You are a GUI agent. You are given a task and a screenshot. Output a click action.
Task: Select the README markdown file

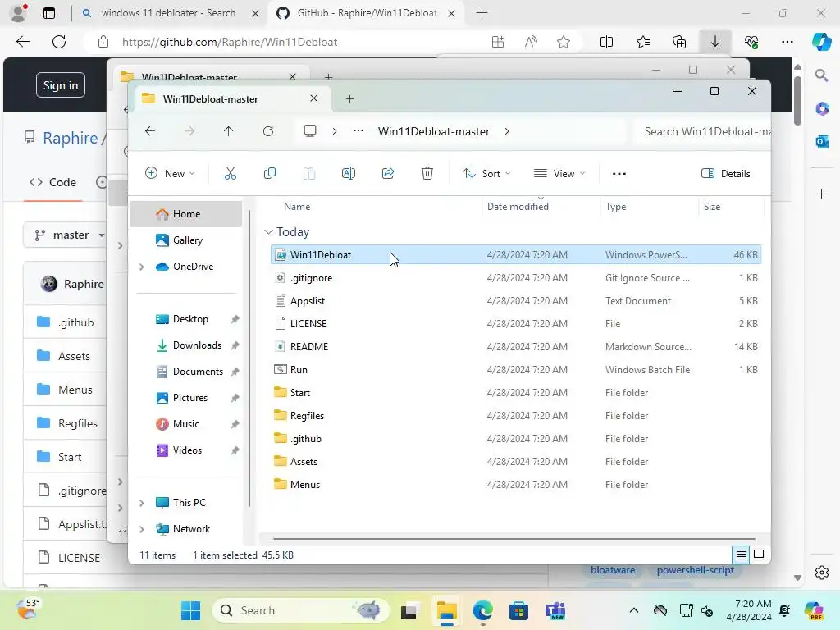pos(517,347)
